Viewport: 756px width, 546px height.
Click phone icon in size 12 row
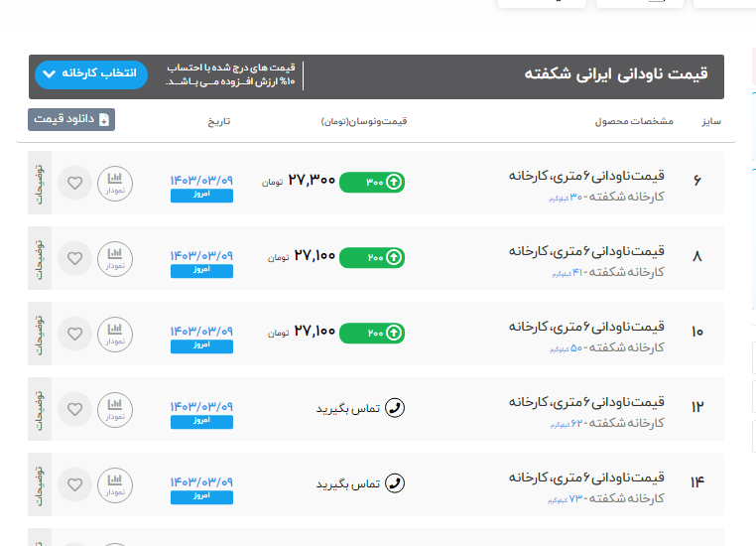[x=395, y=408]
